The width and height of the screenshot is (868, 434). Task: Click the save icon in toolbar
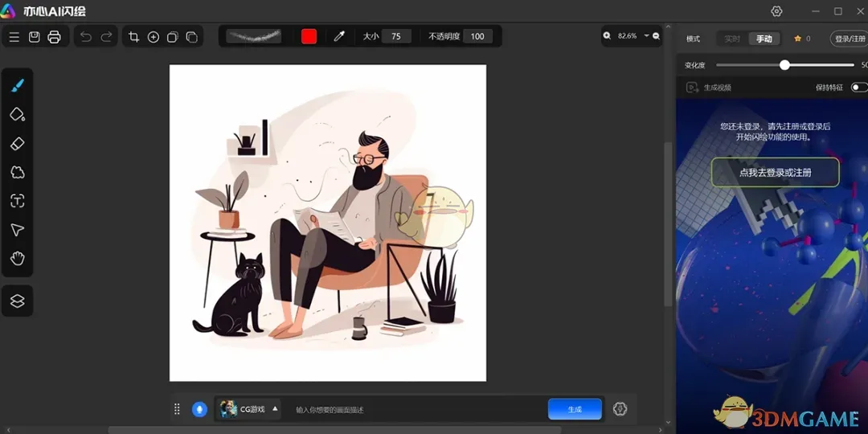(35, 37)
